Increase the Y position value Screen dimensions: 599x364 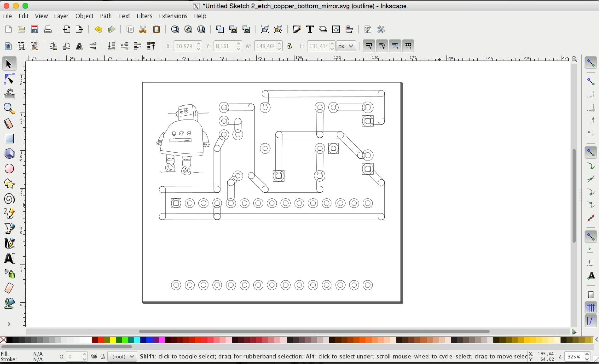[x=239, y=43]
